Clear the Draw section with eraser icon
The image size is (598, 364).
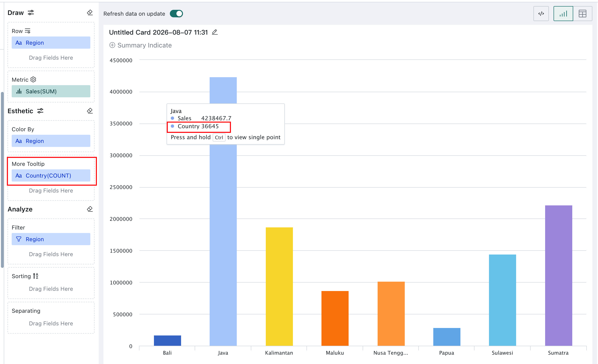click(90, 13)
